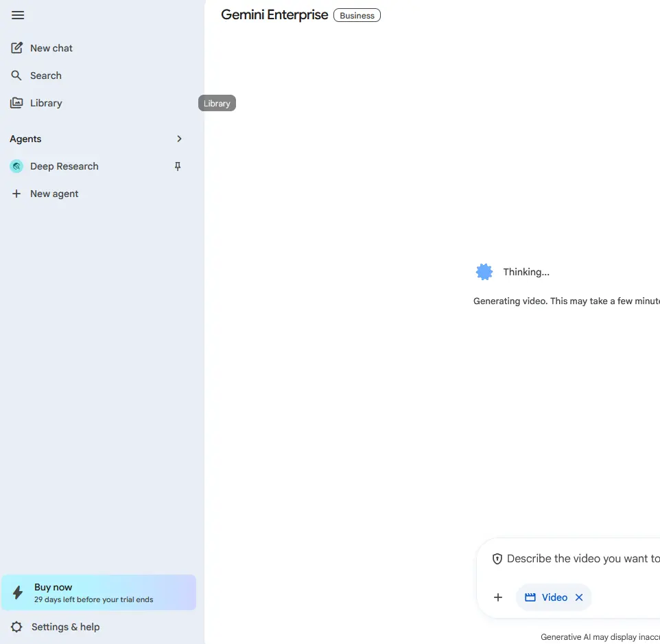This screenshot has height=644, width=660.
Task: Click the Deep Research agent avatar icon
Action: (16, 166)
